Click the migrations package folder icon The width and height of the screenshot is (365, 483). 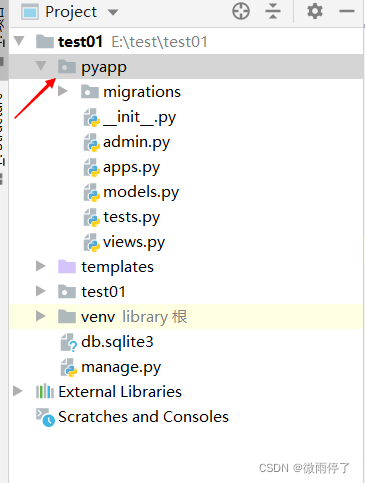tap(90, 91)
